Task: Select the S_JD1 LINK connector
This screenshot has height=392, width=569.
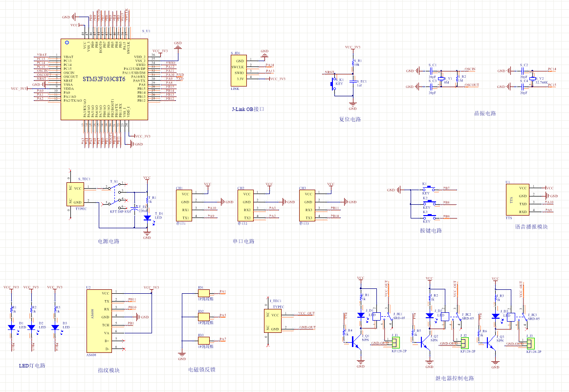Action: click(x=239, y=71)
